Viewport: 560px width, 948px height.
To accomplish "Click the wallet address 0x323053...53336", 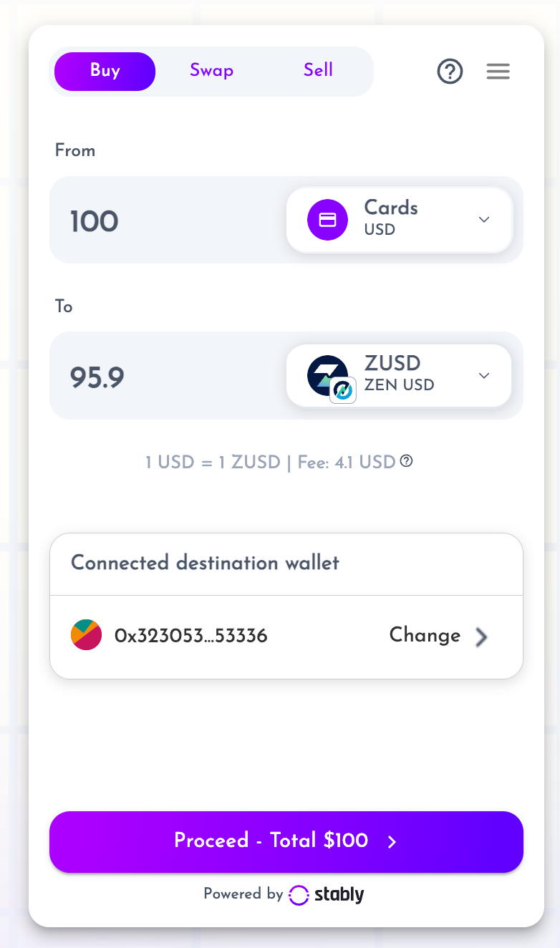I will tap(191, 636).
